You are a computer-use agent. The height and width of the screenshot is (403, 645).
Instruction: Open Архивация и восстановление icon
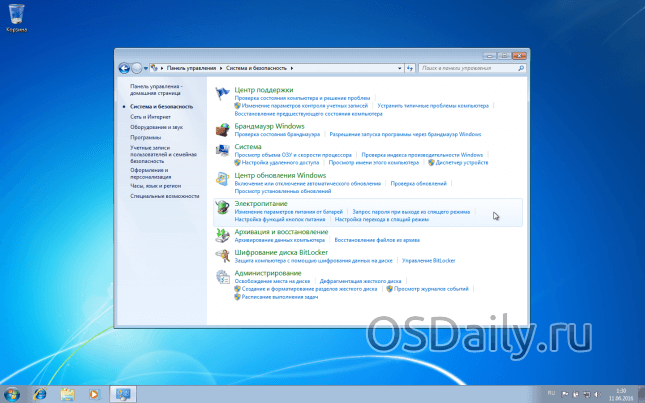pos(222,235)
